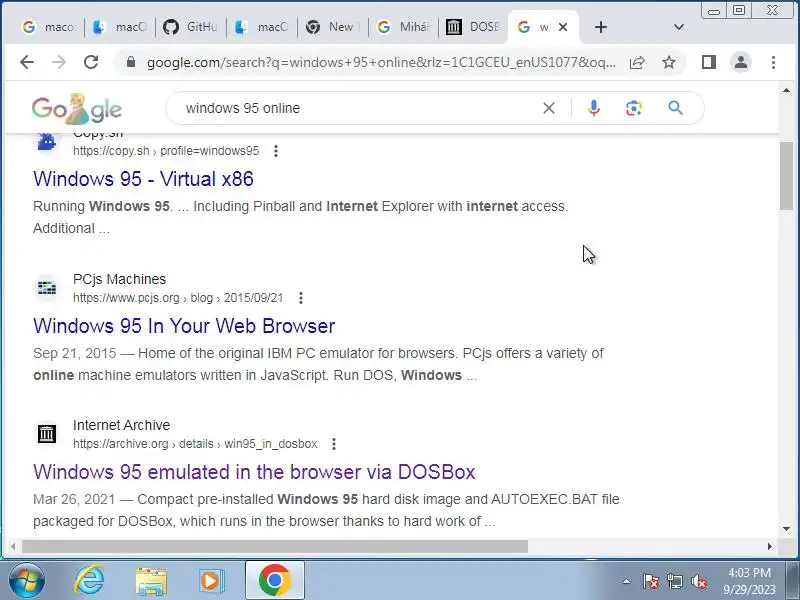Click the Chrome taskbar button

point(275,581)
